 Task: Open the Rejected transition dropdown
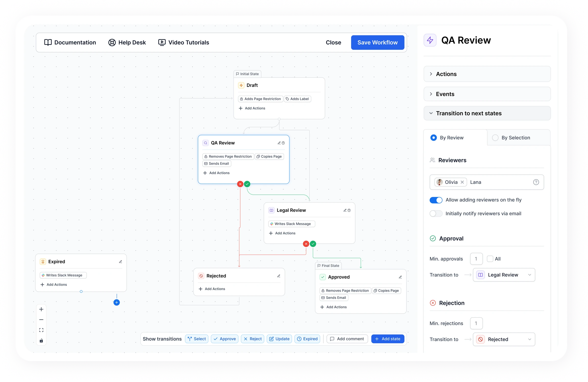point(504,340)
